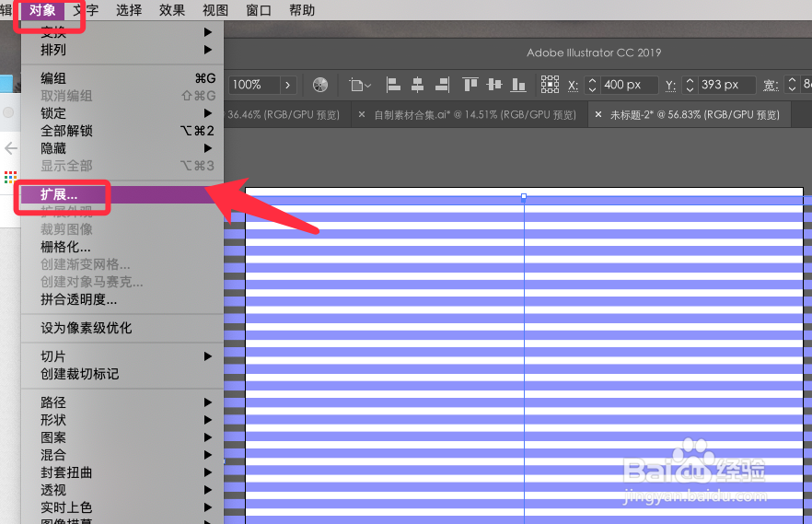
Task: Click vertical align center icon
Action: click(494, 85)
